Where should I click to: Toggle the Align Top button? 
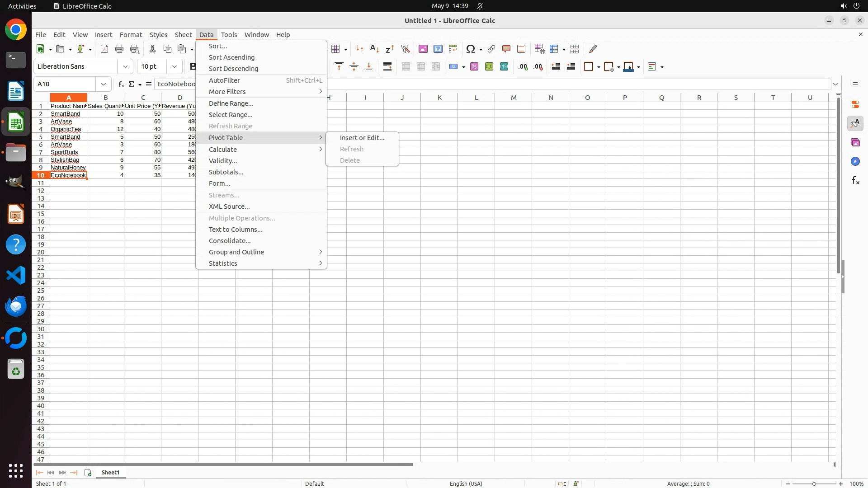click(x=339, y=66)
